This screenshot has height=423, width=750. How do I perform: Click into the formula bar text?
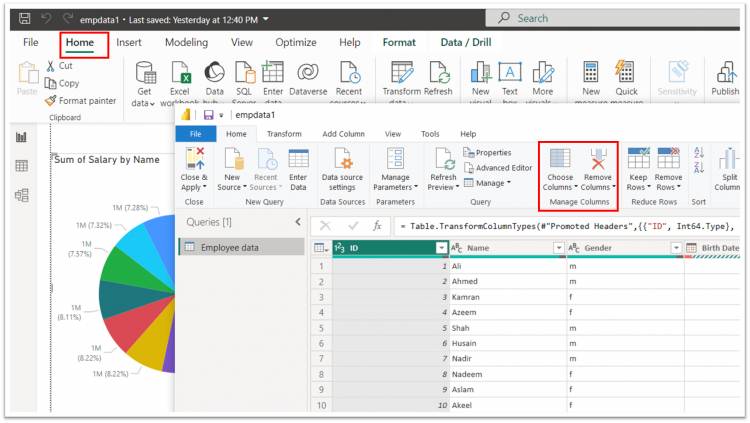[567, 226]
